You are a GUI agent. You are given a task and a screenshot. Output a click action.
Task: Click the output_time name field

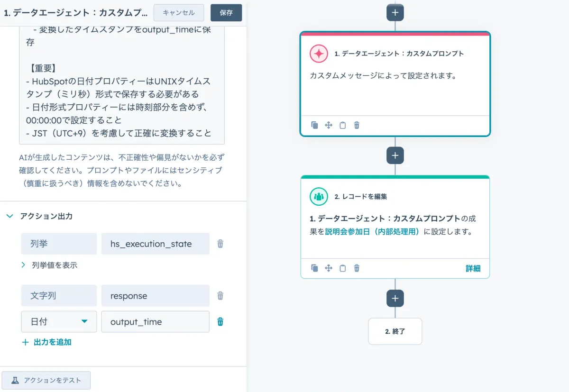[155, 321]
